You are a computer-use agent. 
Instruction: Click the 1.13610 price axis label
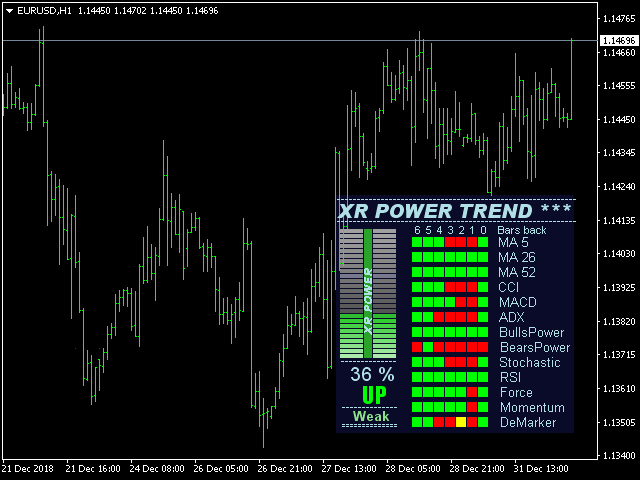[x=619, y=389]
